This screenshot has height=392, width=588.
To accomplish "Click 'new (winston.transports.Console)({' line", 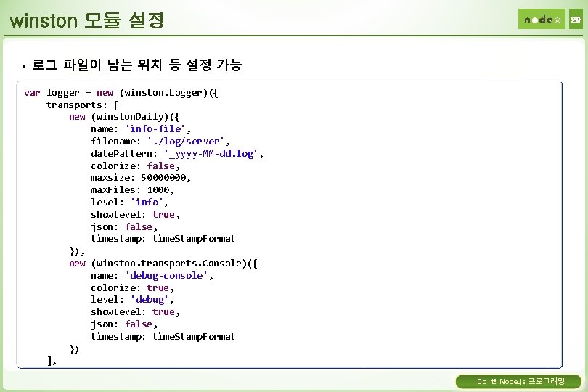I will pos(163,264).
